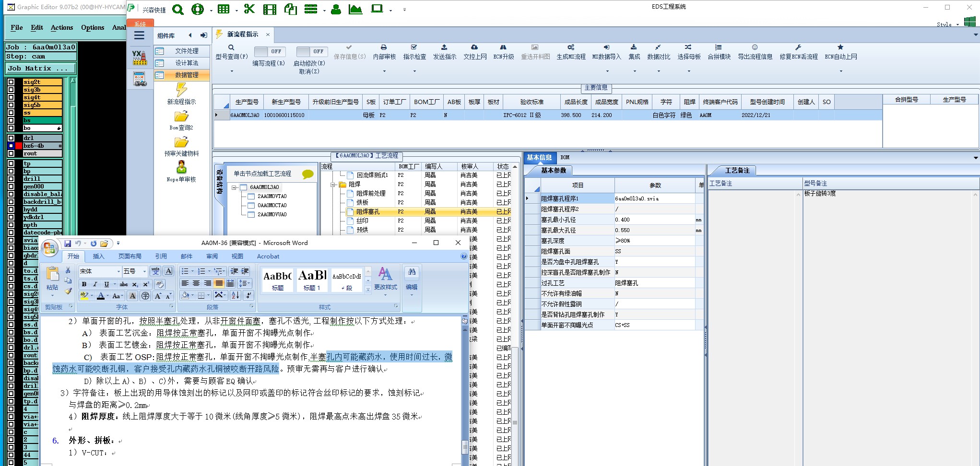This screenshot has width=980, height=466.
Task: Click 集成 download toolbar icon
Action: coord(634,47)
